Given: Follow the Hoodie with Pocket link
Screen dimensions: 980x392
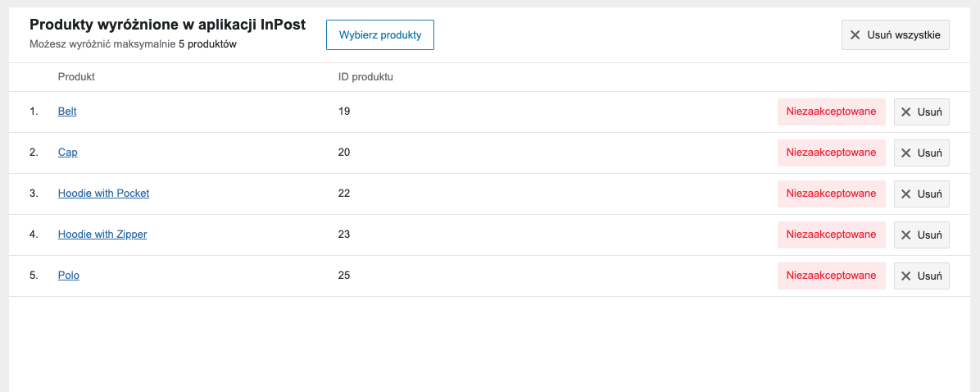Looking at the screenshot, I should [x=103, y=194].
